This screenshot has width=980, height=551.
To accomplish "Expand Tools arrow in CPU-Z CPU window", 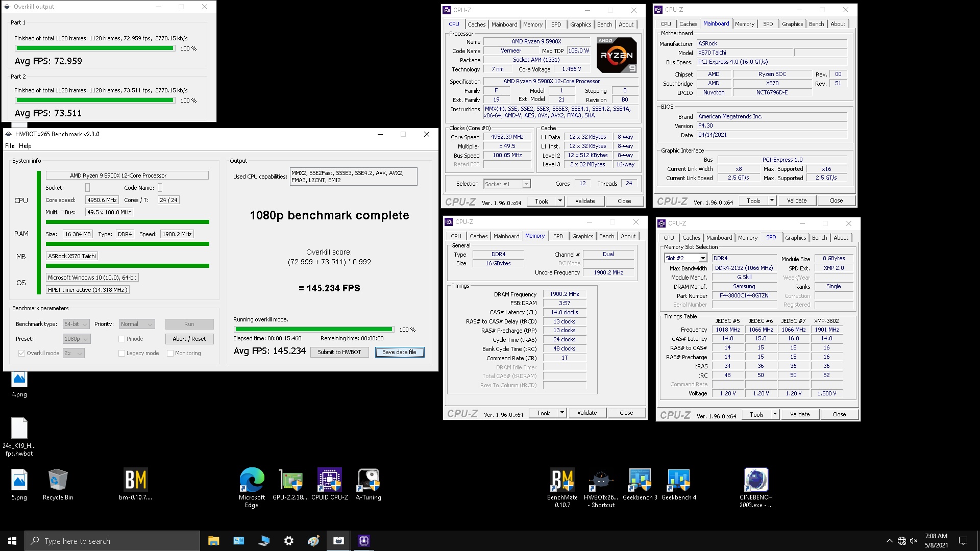I will (560, 201).
